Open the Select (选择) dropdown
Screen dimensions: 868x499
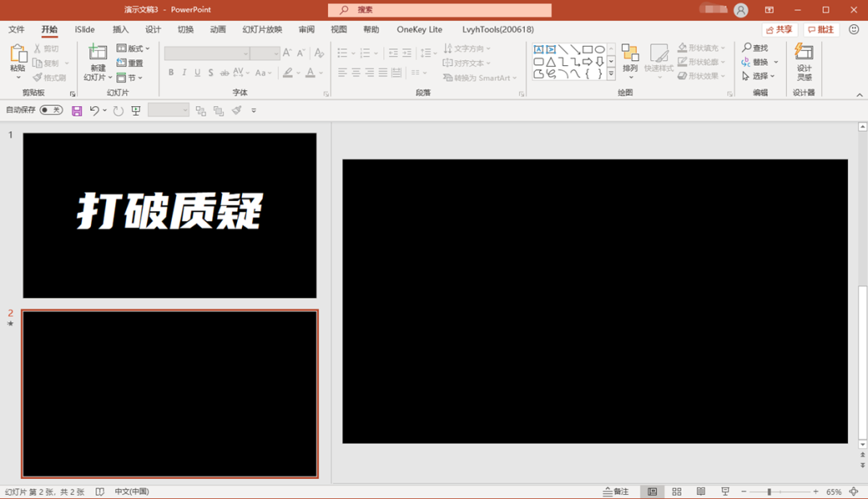pyautogui.click(x=759, y=76)
